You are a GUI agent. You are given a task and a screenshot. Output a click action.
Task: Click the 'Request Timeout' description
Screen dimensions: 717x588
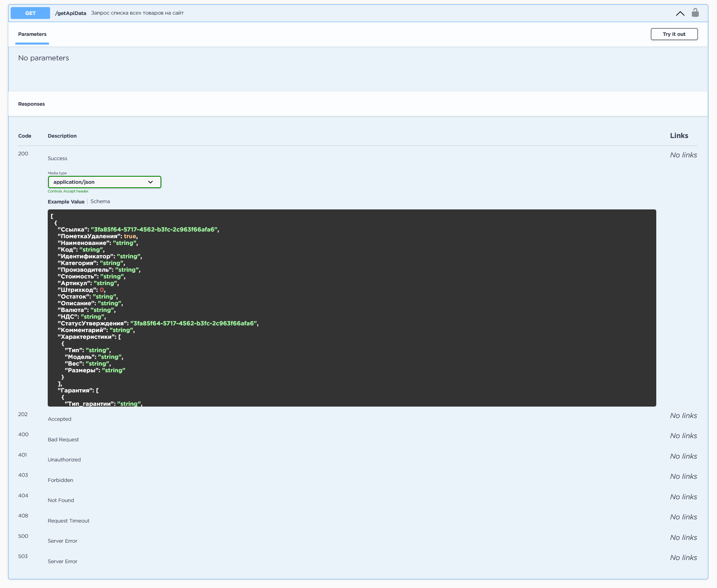point(69,521)
